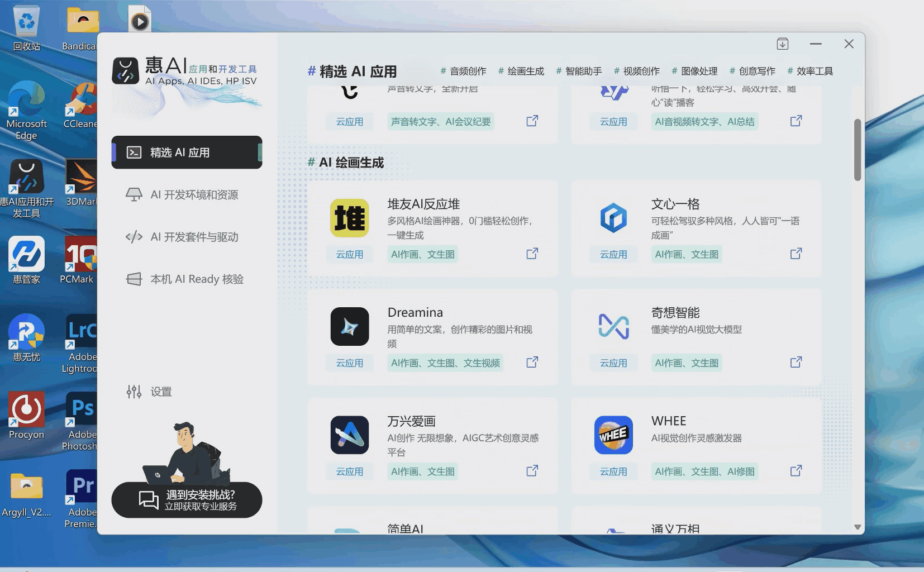This screenshot has width=924, height=572.
Task: Jump to the 效率工具 category tag
Action: point(810,71)
